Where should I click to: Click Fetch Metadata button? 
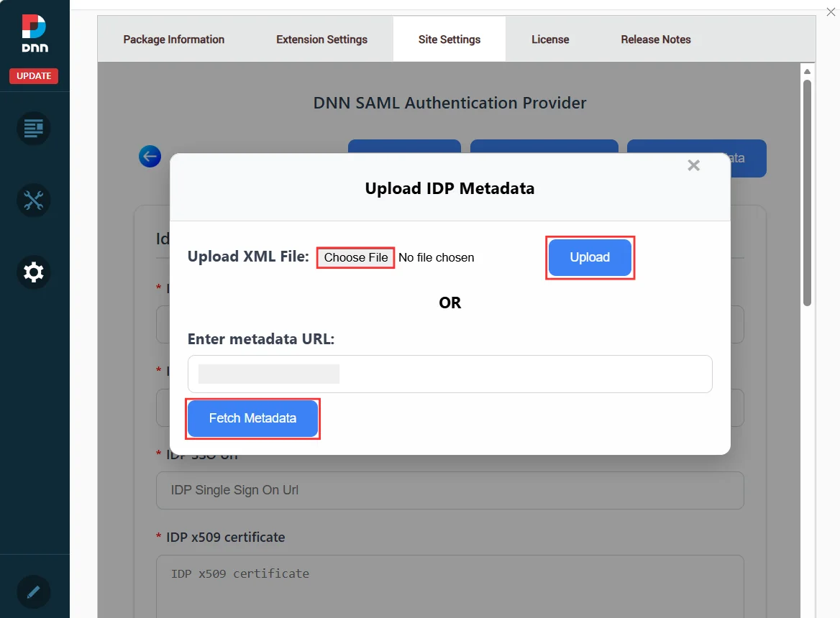253,418
